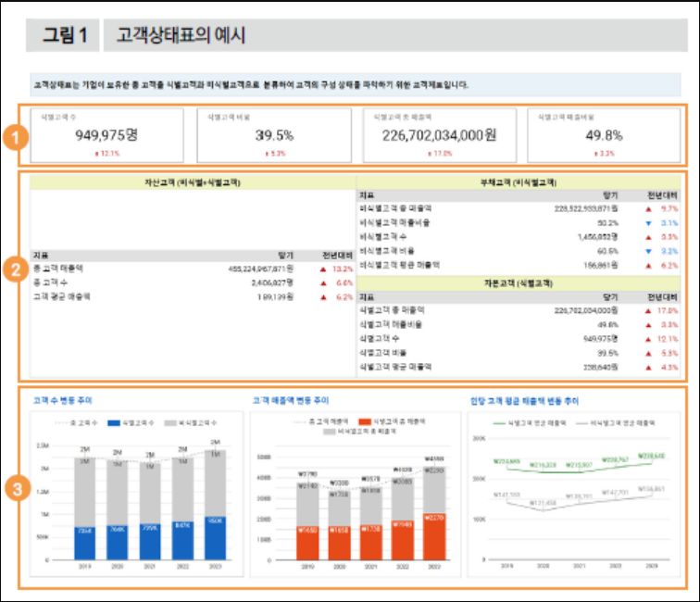
Task: Click green 식별고객 평균 매출액 legend line
Action: coord(499,423)
